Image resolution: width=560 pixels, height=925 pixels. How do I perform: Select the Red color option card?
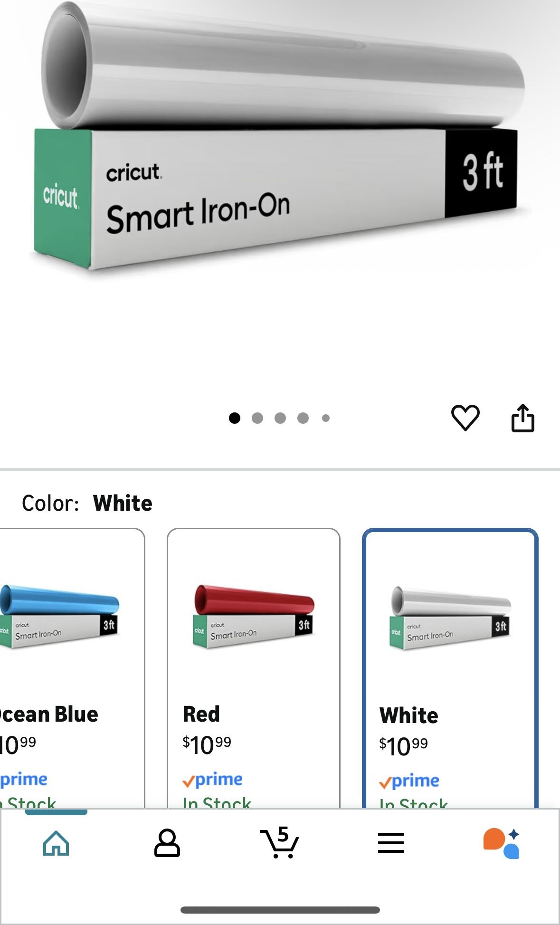254,668
